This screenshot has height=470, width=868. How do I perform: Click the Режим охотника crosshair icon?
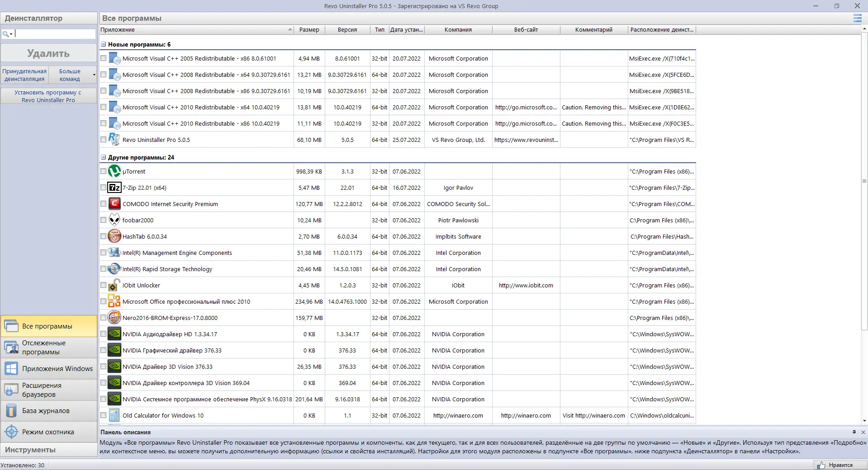click(x=11, y=432)
